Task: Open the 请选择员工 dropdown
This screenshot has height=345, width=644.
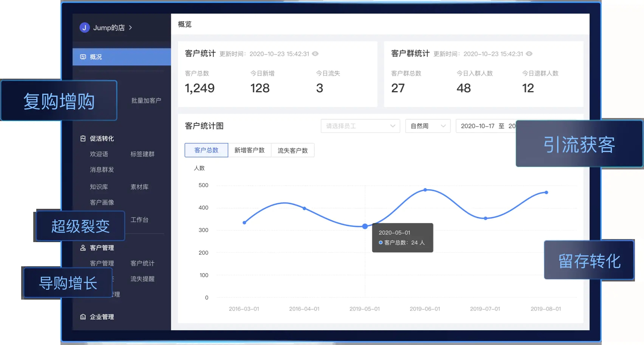Action: tap(360, 126)
